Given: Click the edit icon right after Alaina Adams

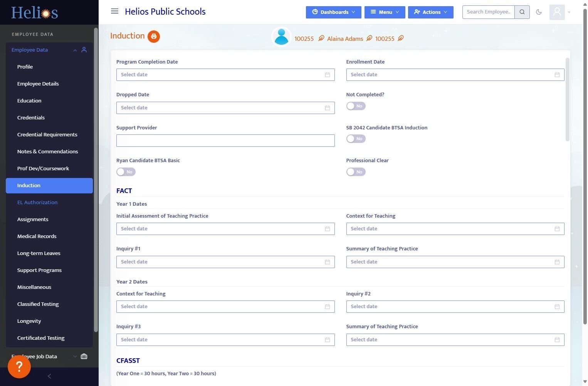Looking at the screenshot, I should (x=369, y=38).
